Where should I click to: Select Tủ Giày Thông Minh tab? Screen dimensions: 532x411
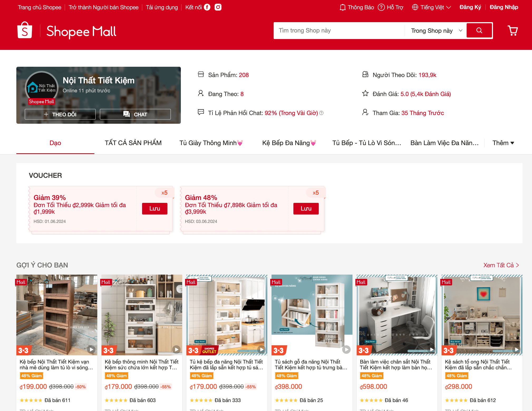211,143
